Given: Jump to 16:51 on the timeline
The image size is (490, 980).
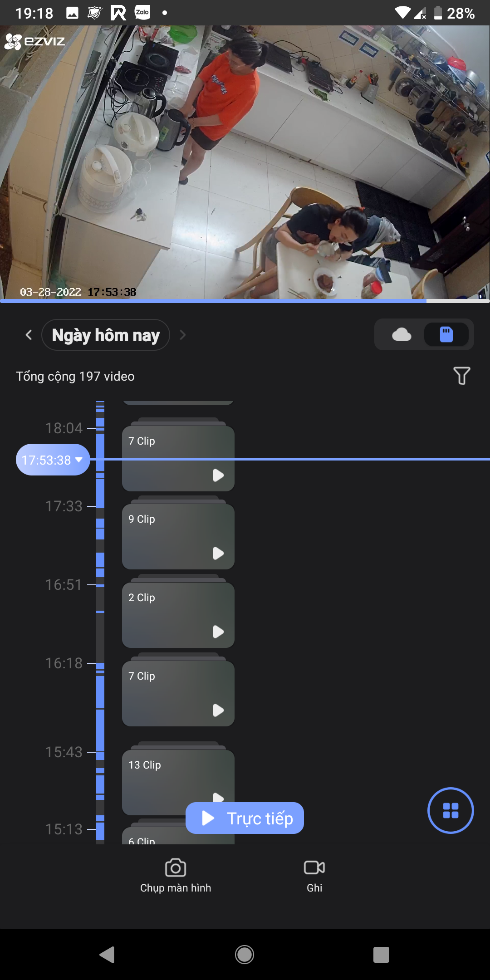Looking at the screenshot, I should (x=64, y=585).
